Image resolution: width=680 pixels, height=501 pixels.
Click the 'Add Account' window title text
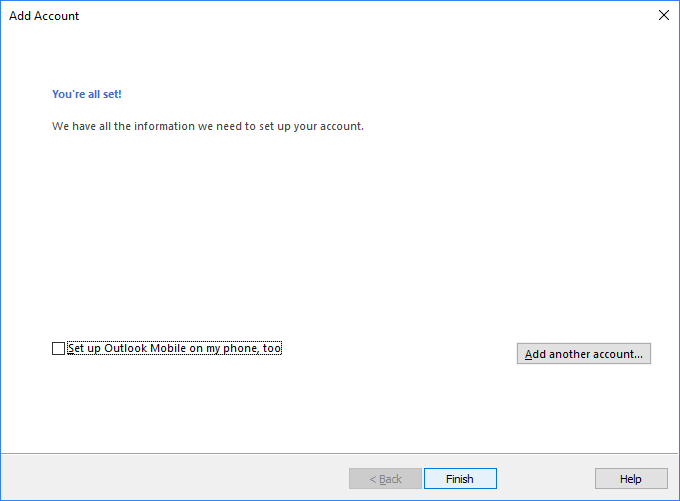tap(44, 16)
